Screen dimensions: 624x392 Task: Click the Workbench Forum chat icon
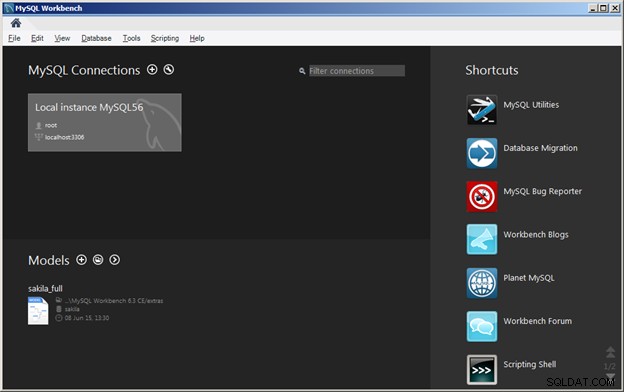[x=482, y=326]
